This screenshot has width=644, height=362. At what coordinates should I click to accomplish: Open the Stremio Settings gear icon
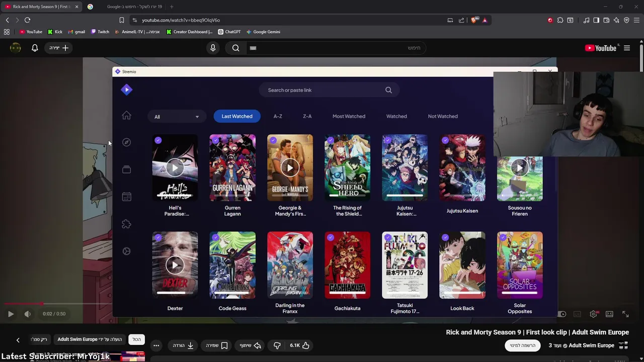tap(126, 251)
